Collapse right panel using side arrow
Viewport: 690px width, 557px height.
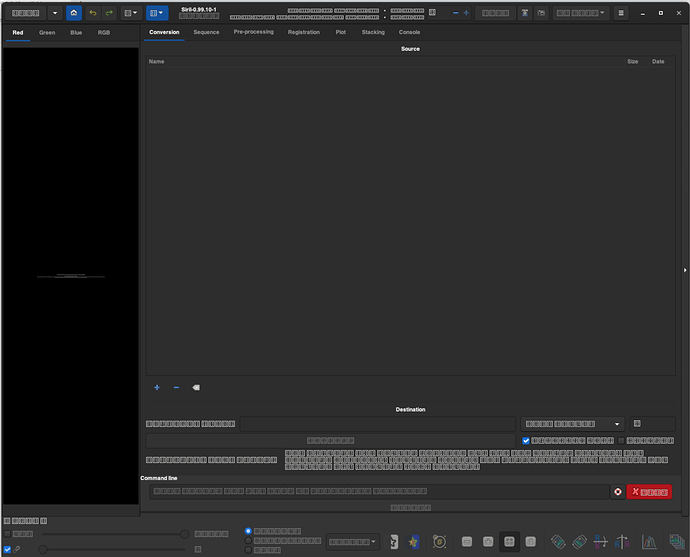pyautogui.click(x=685, y=270)
